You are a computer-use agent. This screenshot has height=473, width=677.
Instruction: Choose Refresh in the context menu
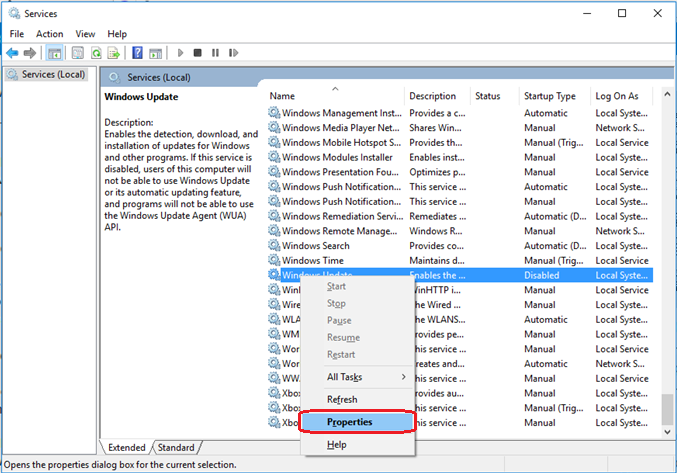point(357,399)
